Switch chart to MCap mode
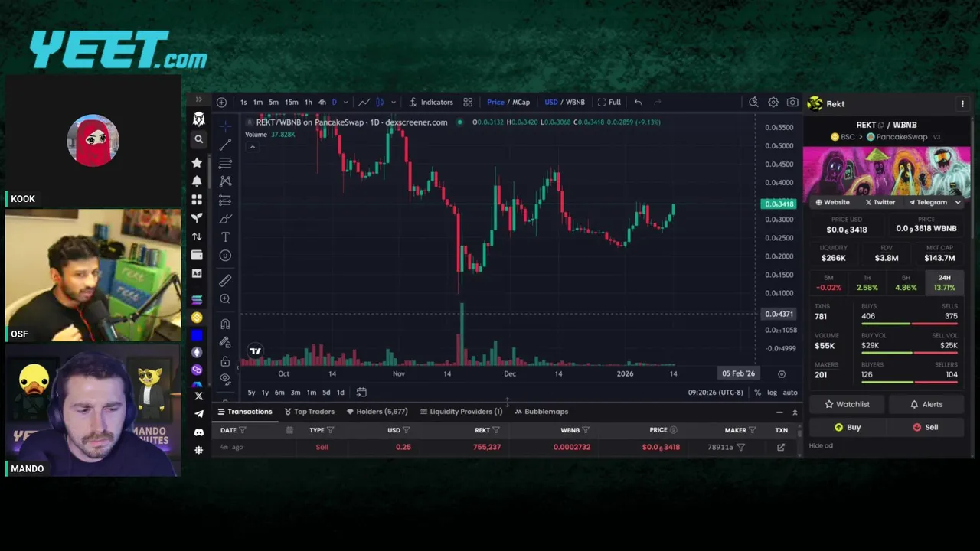980x551 pixels. pyautogui.click(x=521, y=102)
